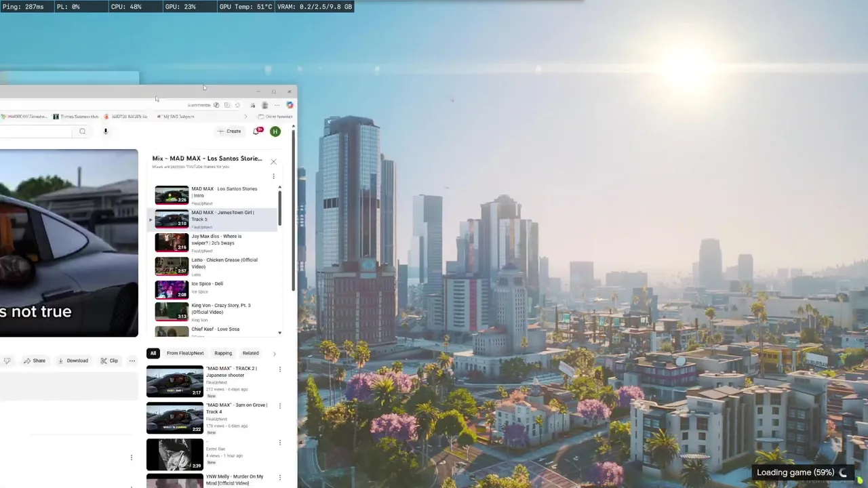This screenshot has width=868, height=488.
Task: Select the All filter chip
Action: (x=153, y=353)
